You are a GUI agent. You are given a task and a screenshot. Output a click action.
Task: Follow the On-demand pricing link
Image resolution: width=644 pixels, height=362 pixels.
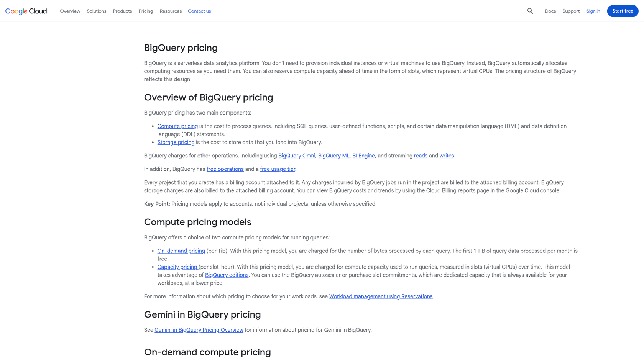(x=181, y=251)
